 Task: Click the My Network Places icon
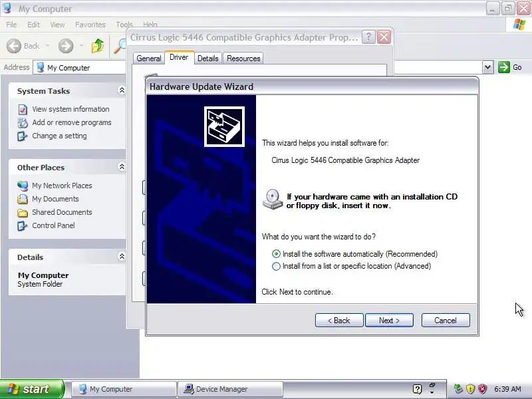23,186
